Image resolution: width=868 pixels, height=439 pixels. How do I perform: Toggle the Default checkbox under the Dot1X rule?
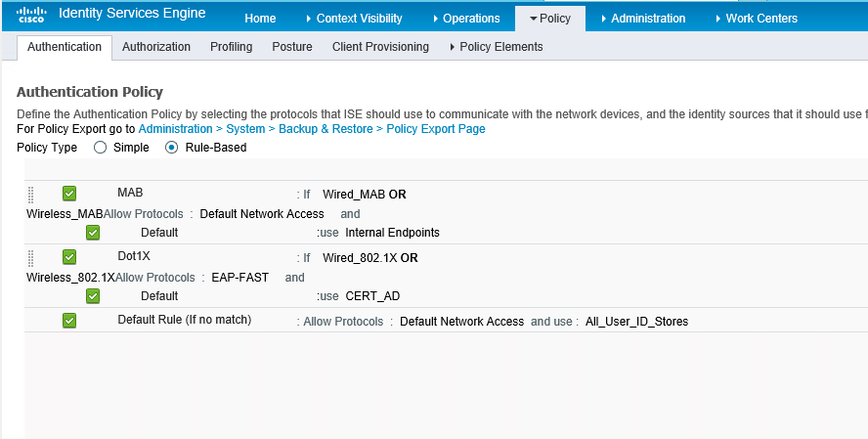tap(93, 296)
